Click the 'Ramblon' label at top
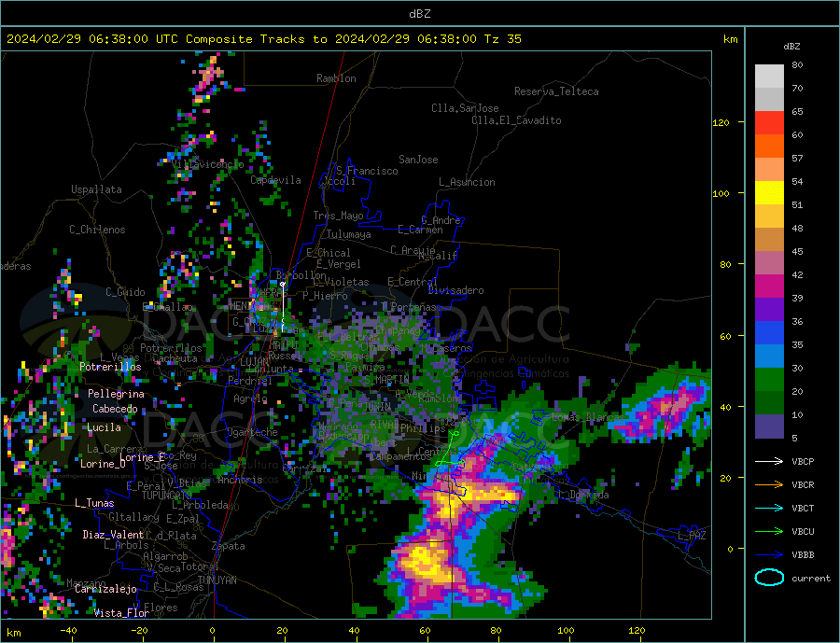840x643 pixels. coord(336,78)
